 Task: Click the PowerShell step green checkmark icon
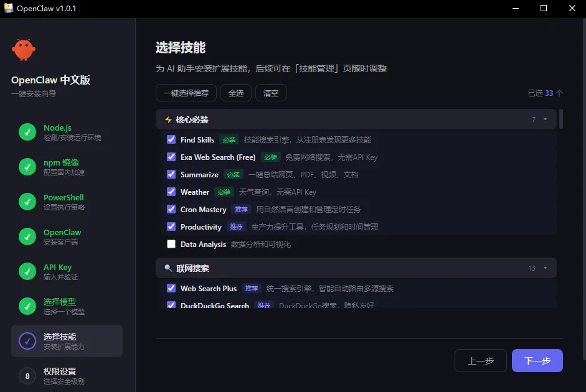click(x=27, y=202)
